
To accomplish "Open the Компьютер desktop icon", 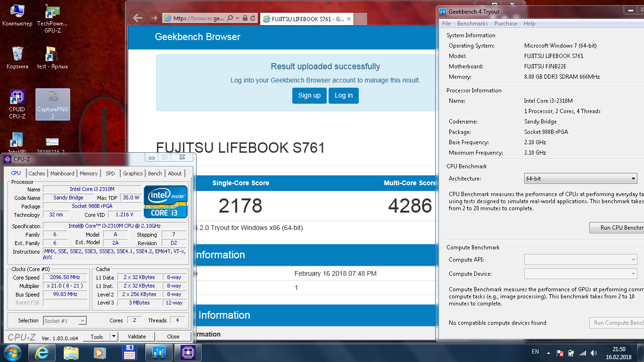I will click(17, 15).
